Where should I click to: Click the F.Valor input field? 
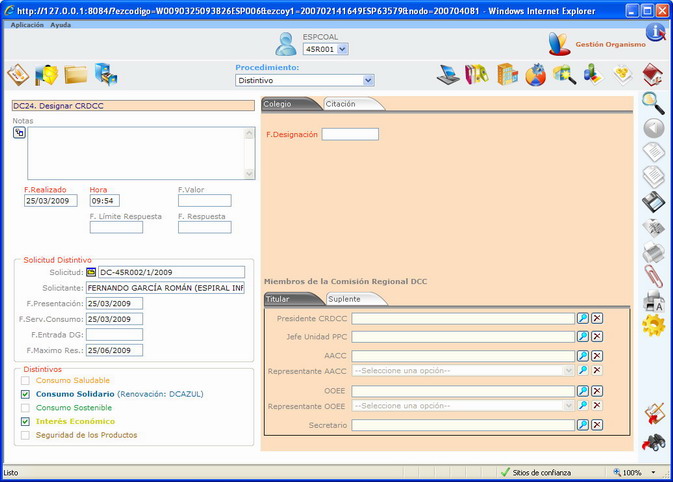coord(205,200)
